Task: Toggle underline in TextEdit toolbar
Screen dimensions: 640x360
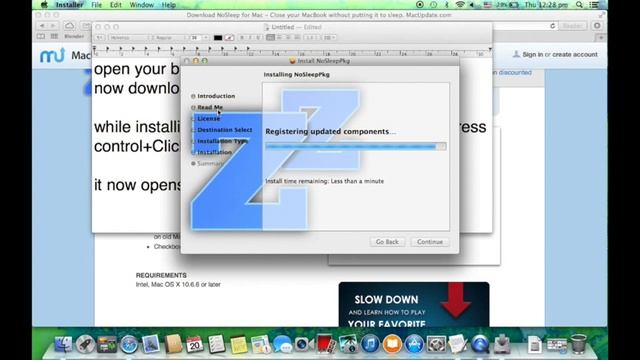Action: (258, 38)
